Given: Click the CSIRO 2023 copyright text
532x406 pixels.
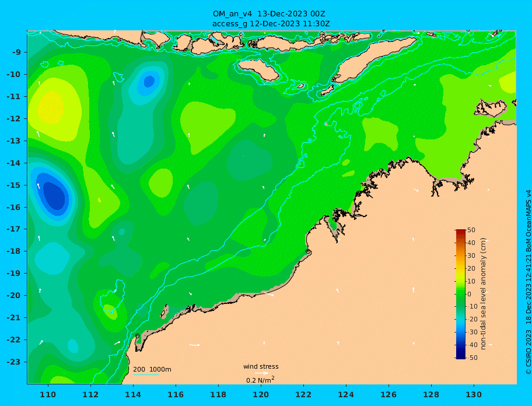Looking at the screenshot, I should (x=528, y=282).
